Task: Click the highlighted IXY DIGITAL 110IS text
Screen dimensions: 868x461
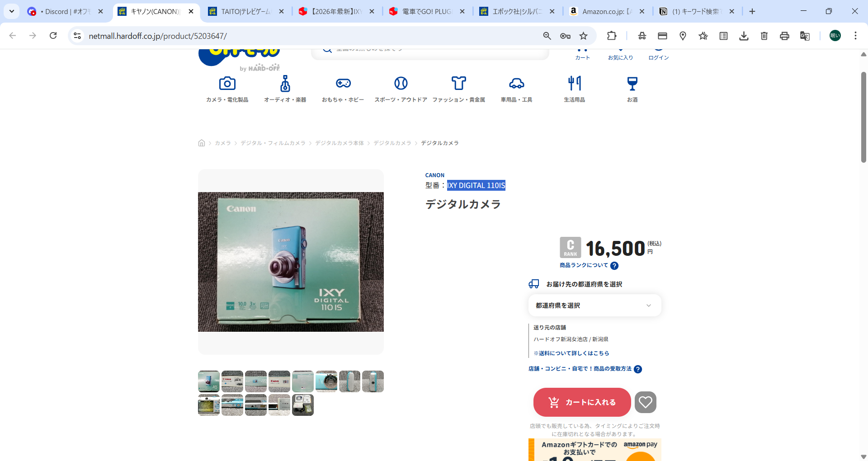Action: click(x=476, y=185)
